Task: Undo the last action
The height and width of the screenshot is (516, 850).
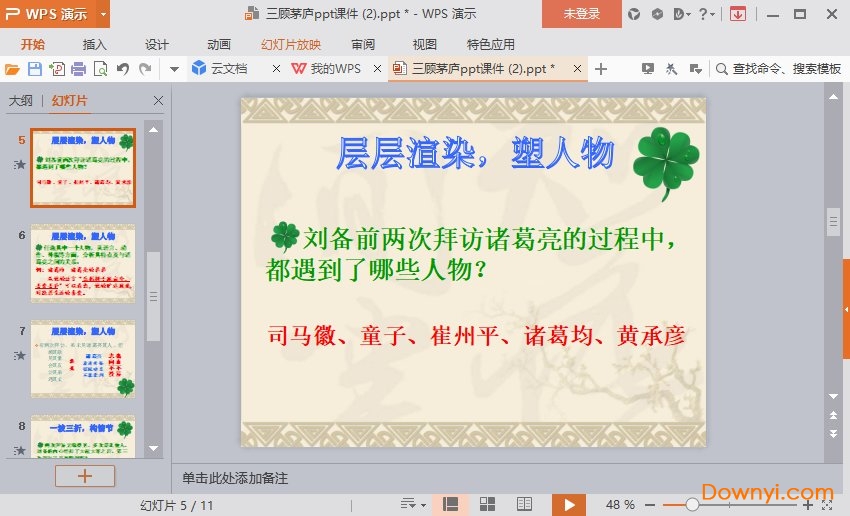Action: tap(123, 69)
